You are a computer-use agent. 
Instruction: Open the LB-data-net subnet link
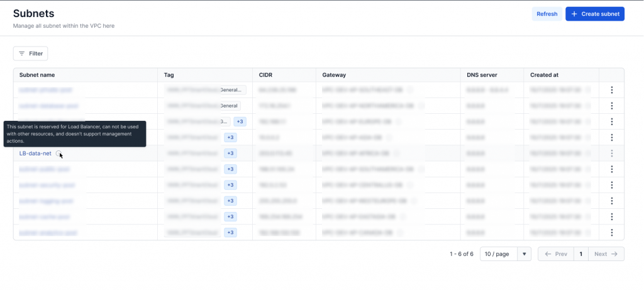[35, 153]
